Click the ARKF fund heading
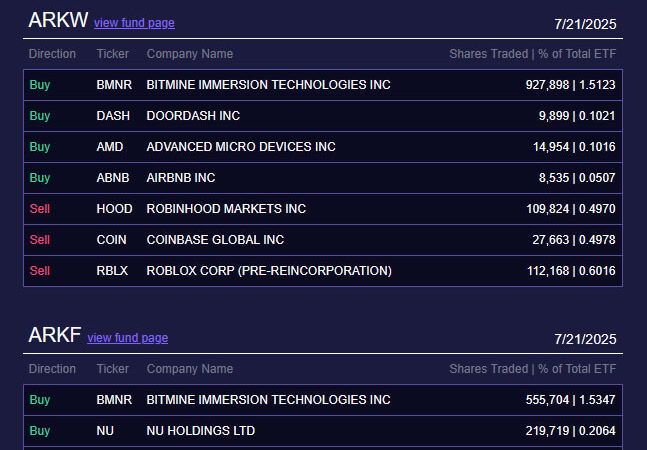Screen dimensions: 647x450 point(54,335)
